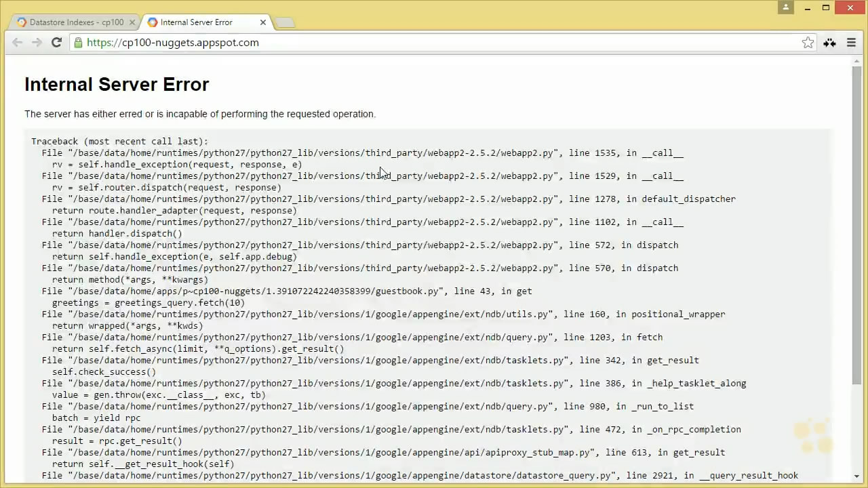Click the Internal Server Error heading
The width and height of the screenshot is (868, 488).
click(x=117, y=84)
